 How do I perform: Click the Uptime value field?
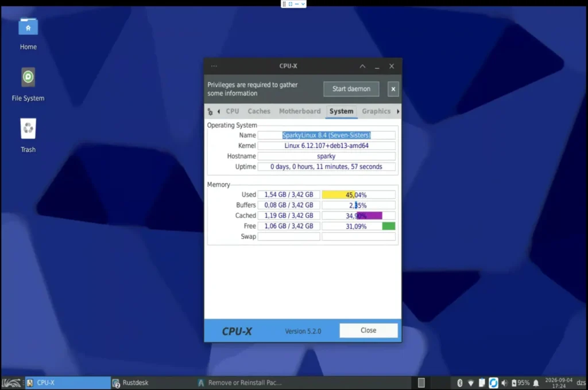pos(326,166)
